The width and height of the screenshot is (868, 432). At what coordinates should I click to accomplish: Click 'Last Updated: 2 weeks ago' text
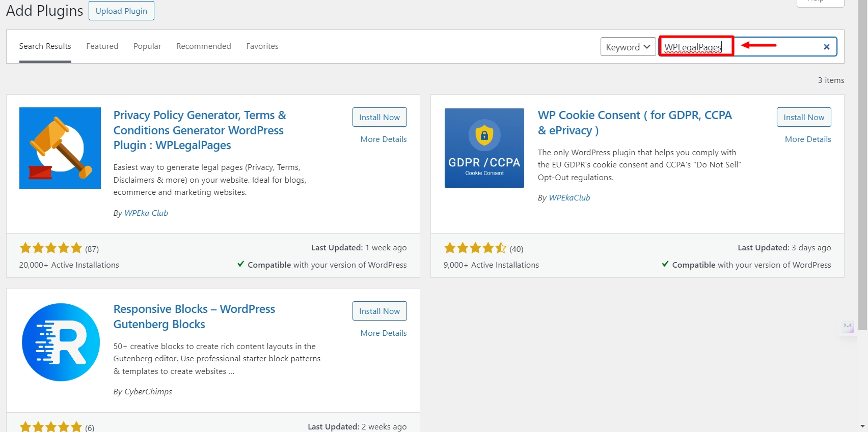point(357,427)
